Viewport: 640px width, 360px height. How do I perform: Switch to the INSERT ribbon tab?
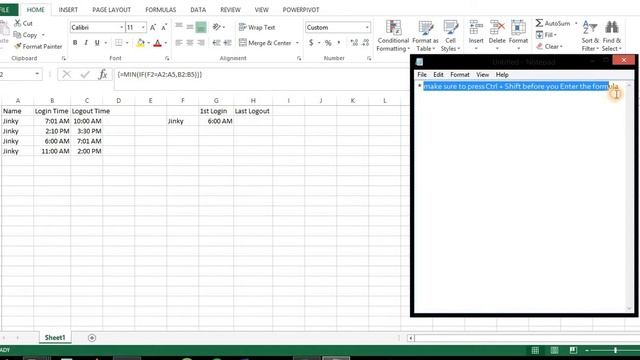pos(68,9)
